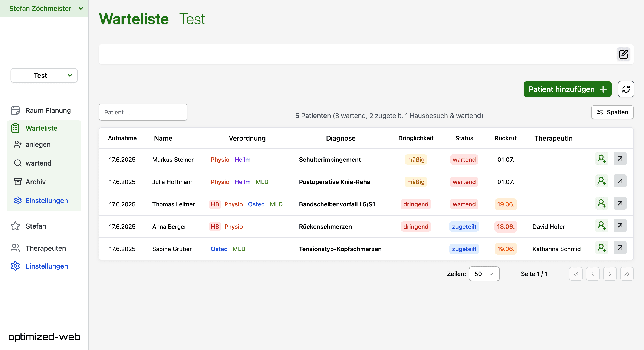Open Sabine Gruber entry arrow icon

pos(620,248)
